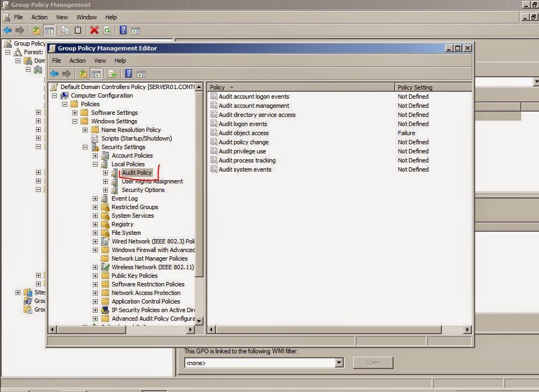Click Refresh icon in main toolbar
The image size is (539, 392).
tap(107, 30)
